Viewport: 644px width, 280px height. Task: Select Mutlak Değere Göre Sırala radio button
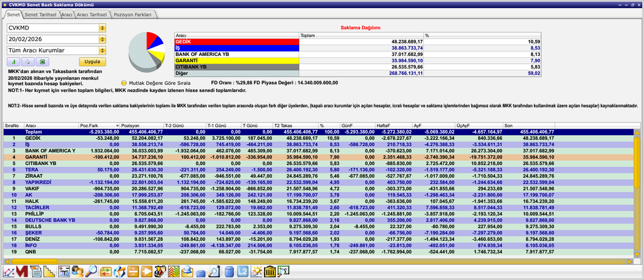(123, 83)
